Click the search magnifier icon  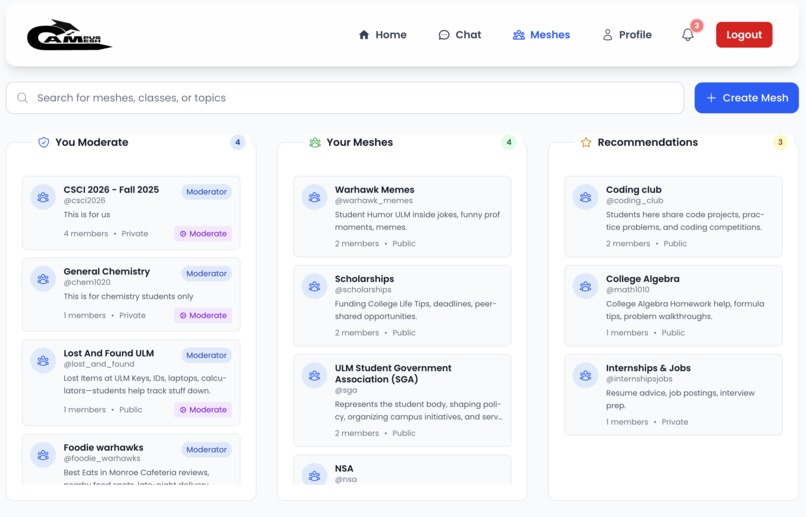[22, 98]
